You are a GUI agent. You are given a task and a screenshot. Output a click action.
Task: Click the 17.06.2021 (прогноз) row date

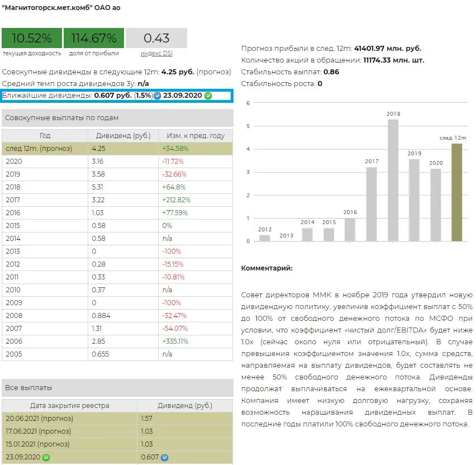tap(38, 431)
